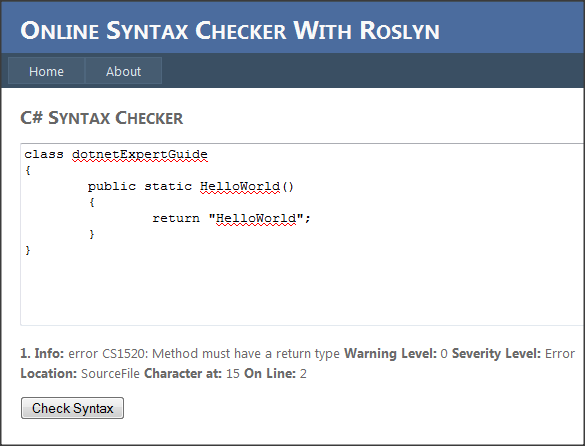Viewport: 585px width, 446px height.
Task: Click the word dotnetExpertGuide in the code
Action: (x=140, y=155)
